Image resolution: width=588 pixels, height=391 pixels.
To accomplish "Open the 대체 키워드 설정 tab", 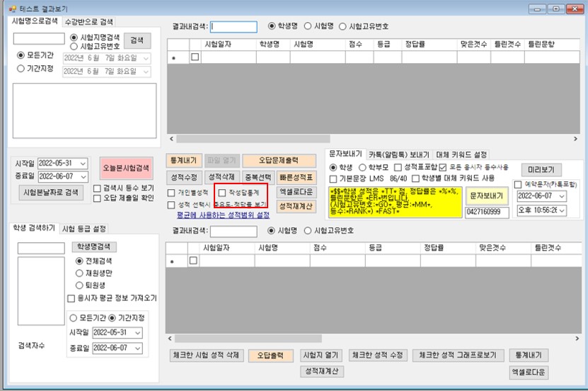I will point(461,154).
